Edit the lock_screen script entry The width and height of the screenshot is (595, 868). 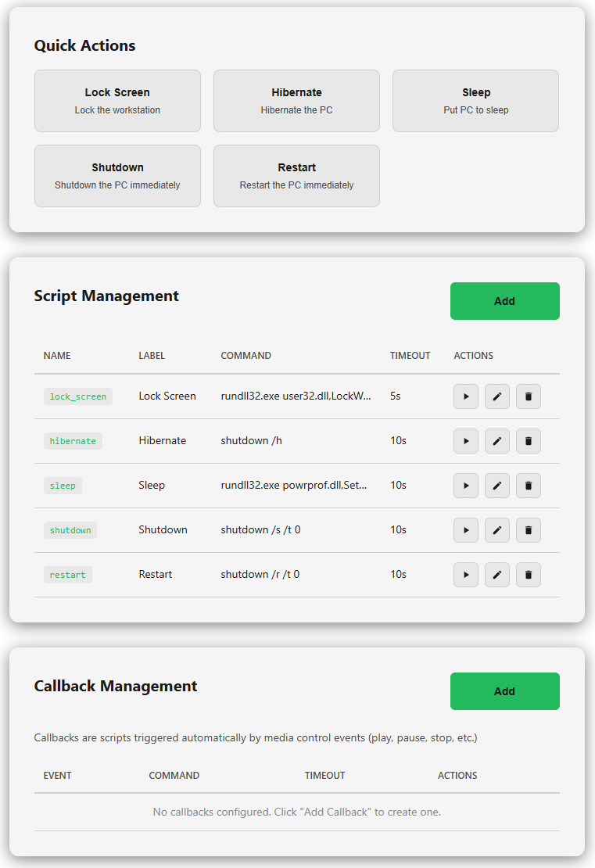(x=496, y=396)
